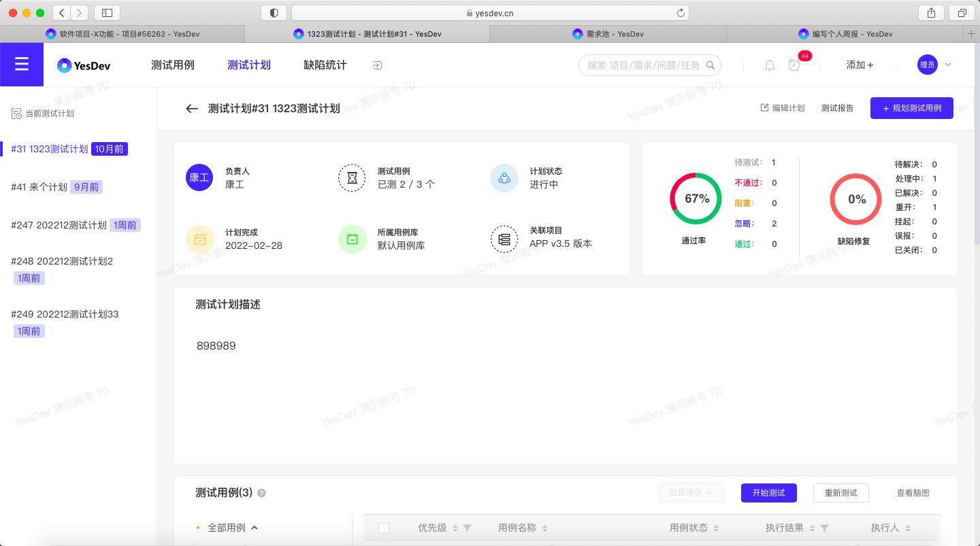
Task: Click the alarm clock icon with 44 badge
Action: coord(795,65)
